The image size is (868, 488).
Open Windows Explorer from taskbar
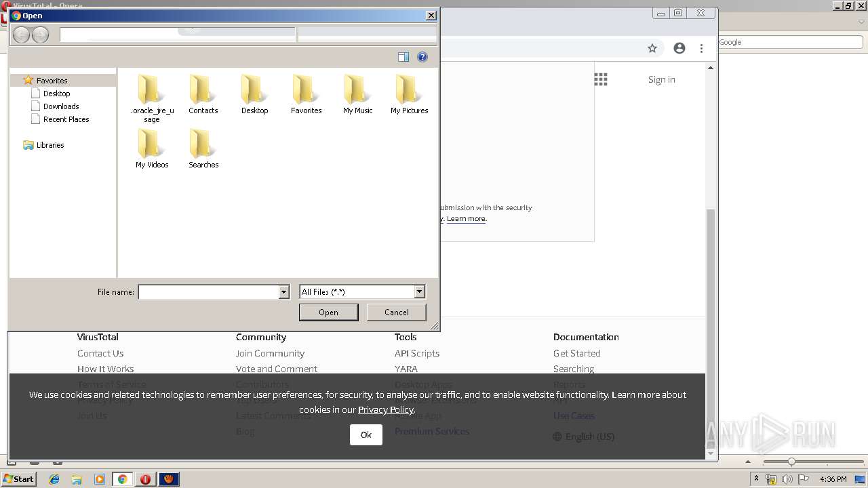coord(77,479)
